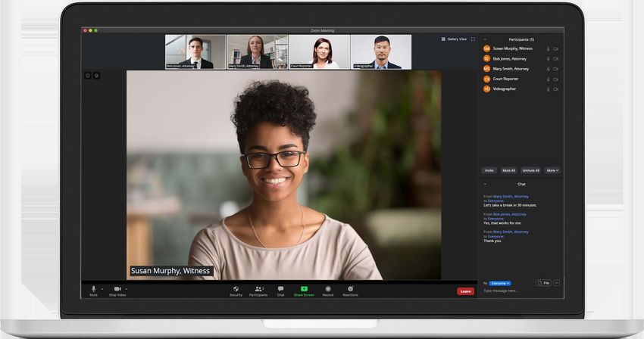Open encryption shield icon above the video
This screenshot has width=644, height=339.
pos(96,76)
